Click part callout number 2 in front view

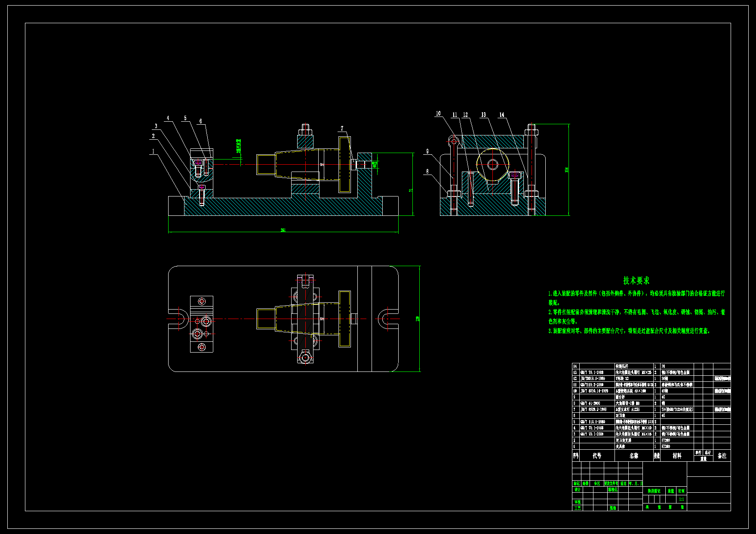point(153,136)
